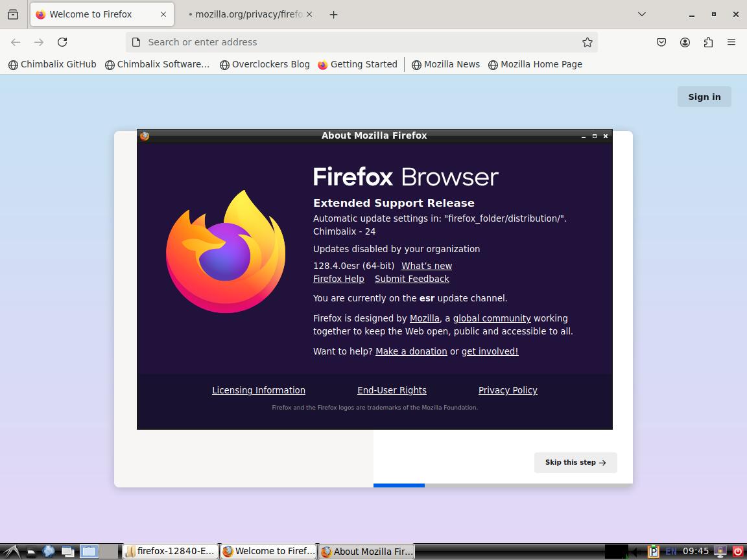Click the EN keyboard layout indicator
This screenshot has height=560, width=747.
(670, 552)
